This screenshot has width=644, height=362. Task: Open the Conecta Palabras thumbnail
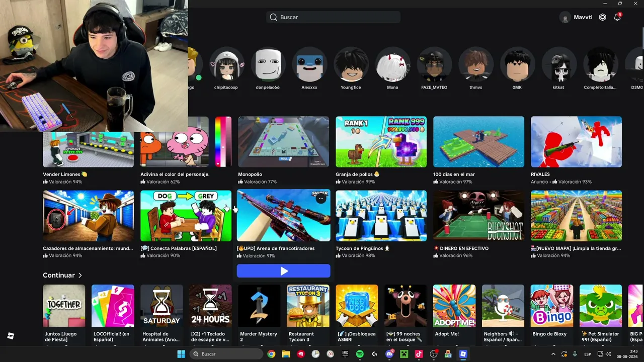(186, 216)
